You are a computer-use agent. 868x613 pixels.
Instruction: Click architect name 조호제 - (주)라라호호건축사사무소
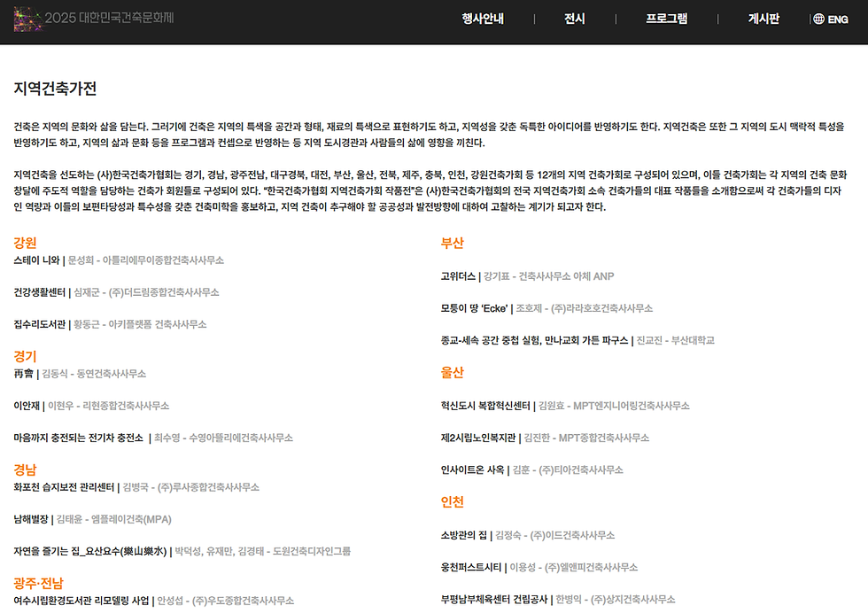pyautogui.click(x=584, y=308)
